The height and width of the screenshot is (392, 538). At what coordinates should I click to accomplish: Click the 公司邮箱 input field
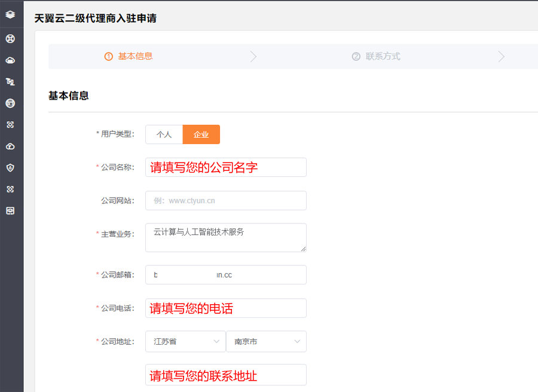click(x=226, y=275)
